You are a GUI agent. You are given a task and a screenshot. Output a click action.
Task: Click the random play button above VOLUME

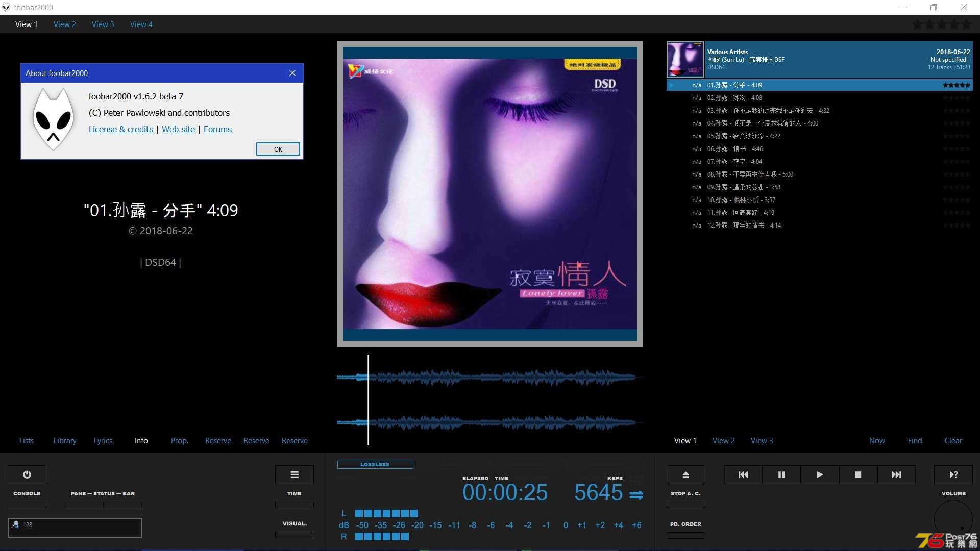tap(953, 474)
